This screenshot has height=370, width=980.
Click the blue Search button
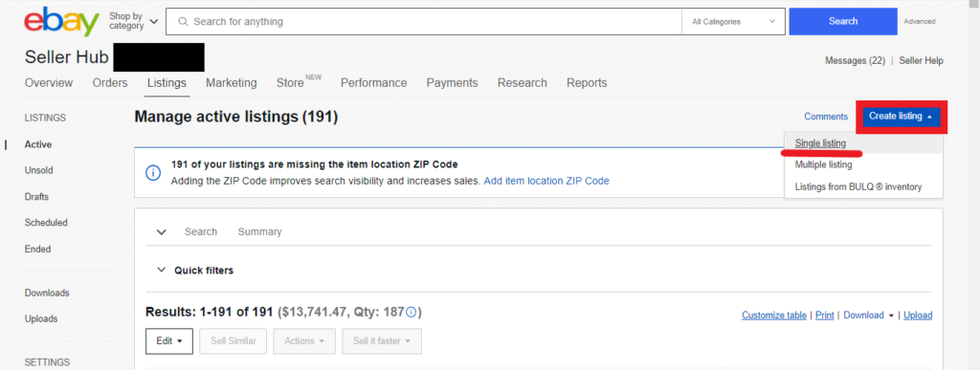tap(843, 21)
